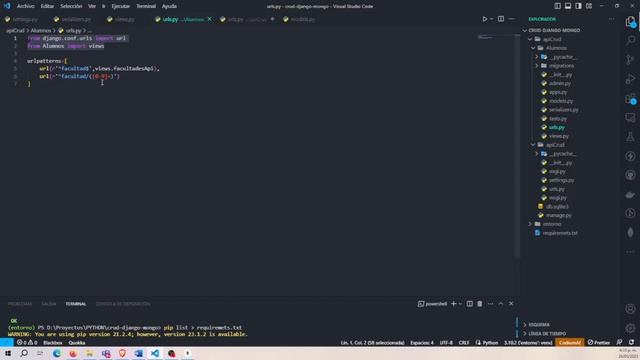Change line ending via CRLF item
Screen dimensions: 640x360
coord(464,342)
